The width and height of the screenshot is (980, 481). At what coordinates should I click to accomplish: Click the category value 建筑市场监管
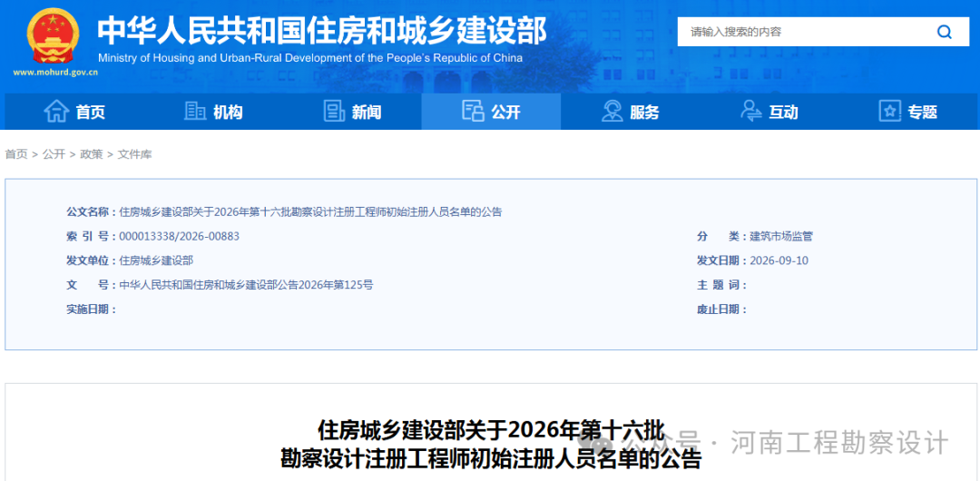[781, 237]
